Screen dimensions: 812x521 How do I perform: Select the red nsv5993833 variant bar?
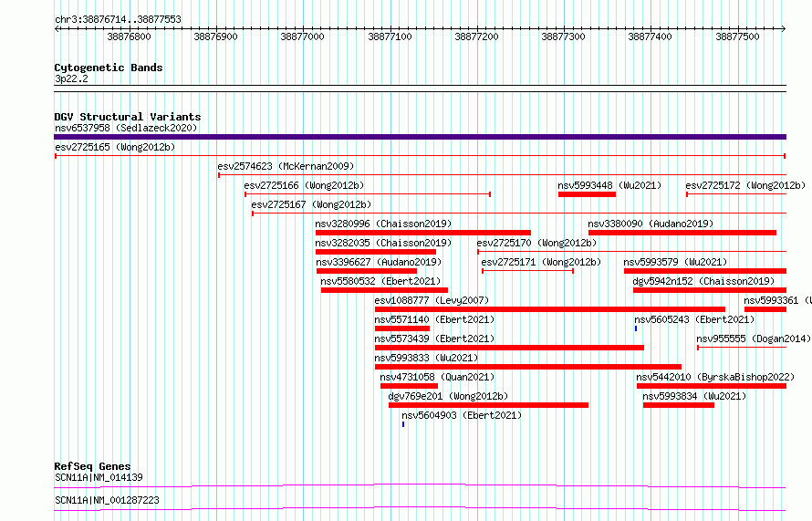tap(528, 367)
